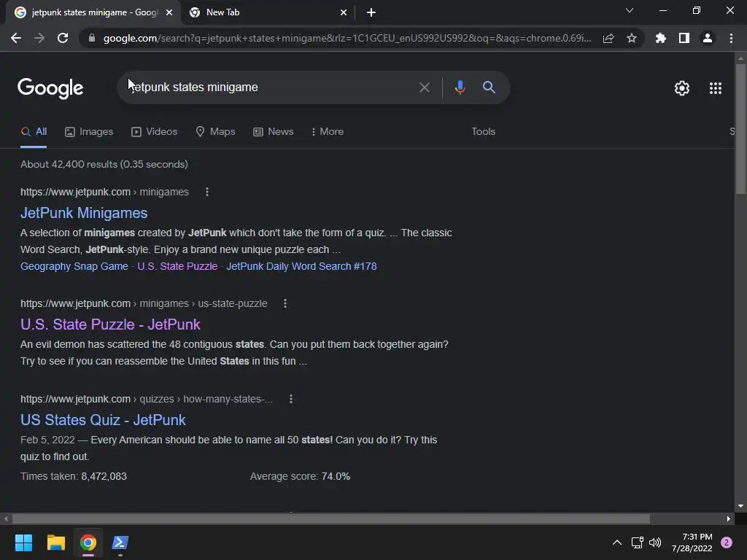Bookmark this tab with the star
This screenshot has width=747, height=560.
632,38
